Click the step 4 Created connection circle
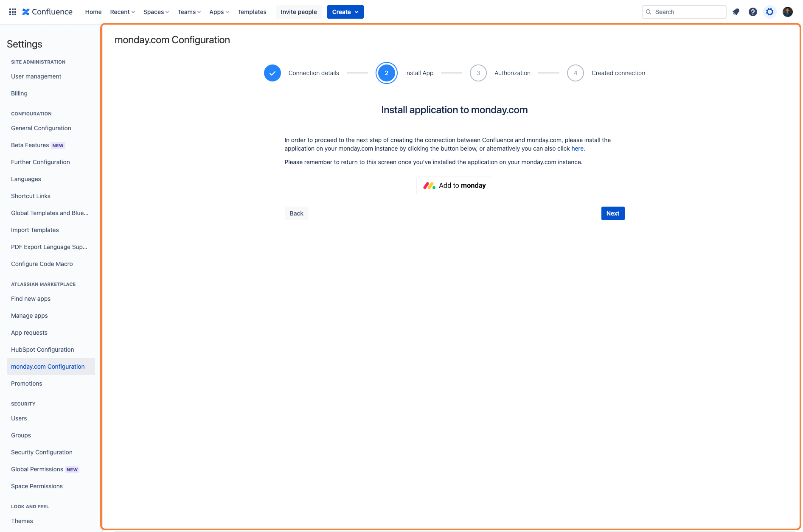 tap(576, 73)
